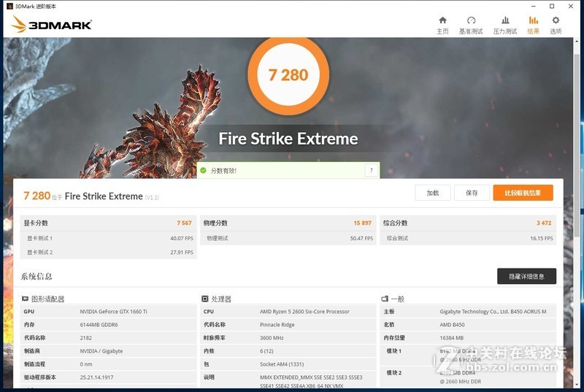The height and width of the screenshot is (392, 584).
Task: Click driver version 25.21.14.1917
Action: [96, 377]
